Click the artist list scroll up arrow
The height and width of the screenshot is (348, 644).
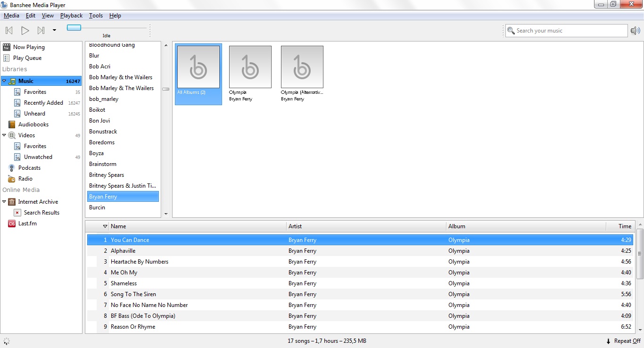(165, 45)
